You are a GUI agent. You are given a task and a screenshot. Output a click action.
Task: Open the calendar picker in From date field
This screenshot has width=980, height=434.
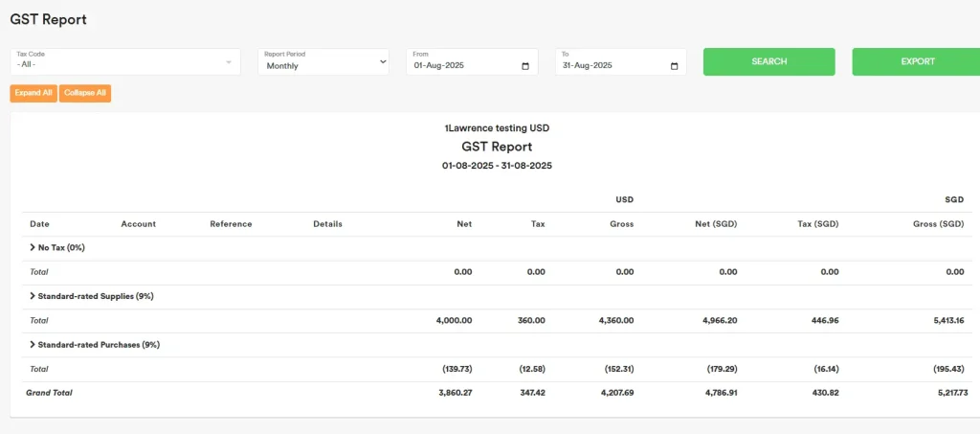(525, 66)
